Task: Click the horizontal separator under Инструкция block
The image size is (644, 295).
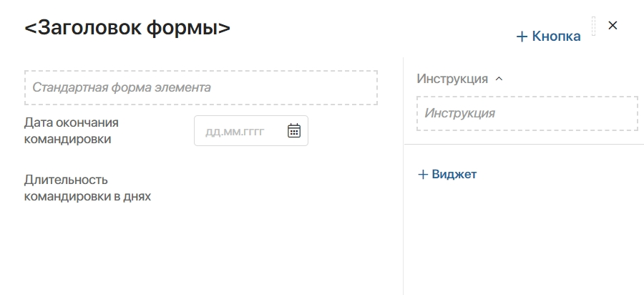Action: [x=522, y=145]
